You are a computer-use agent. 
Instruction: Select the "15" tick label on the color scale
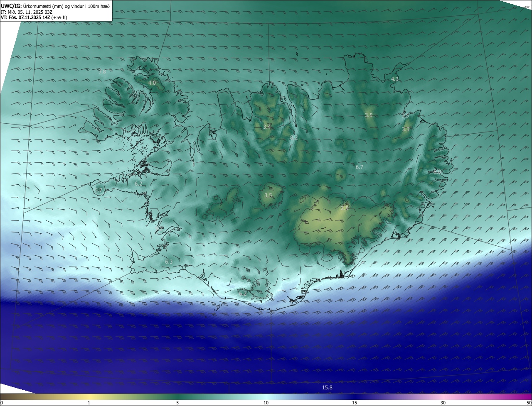[x=355, y=403]
